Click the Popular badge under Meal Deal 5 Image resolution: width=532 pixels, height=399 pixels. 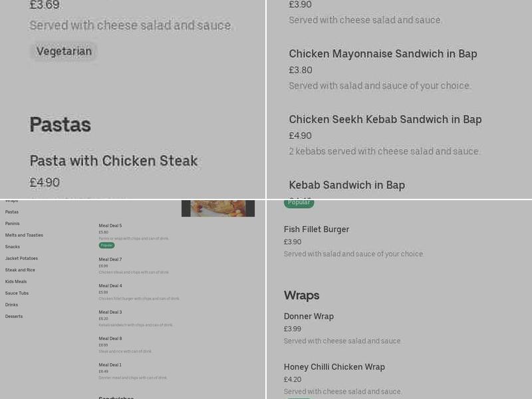pyautogui.click(x=105, y=245)
